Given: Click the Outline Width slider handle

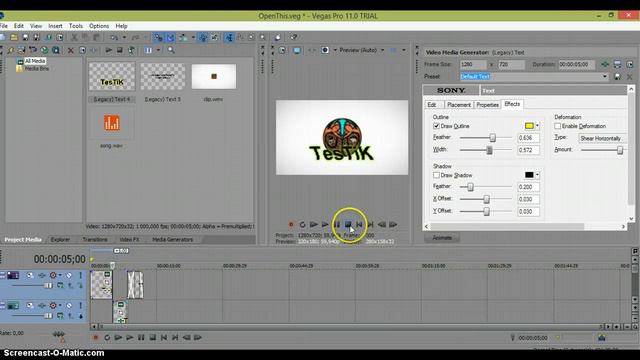Looking at the screenshot, I should (489, 150).
